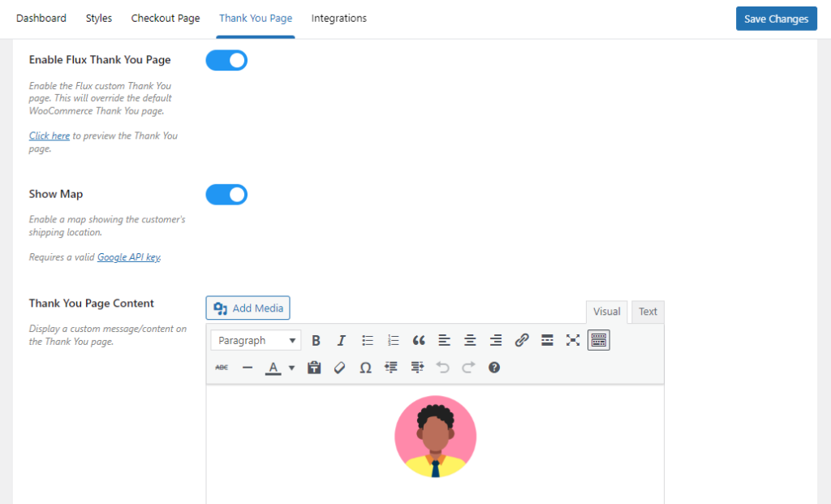Apply strikethrough formatting
Screen dimensions: 831x504
click(x=220, y=368)
